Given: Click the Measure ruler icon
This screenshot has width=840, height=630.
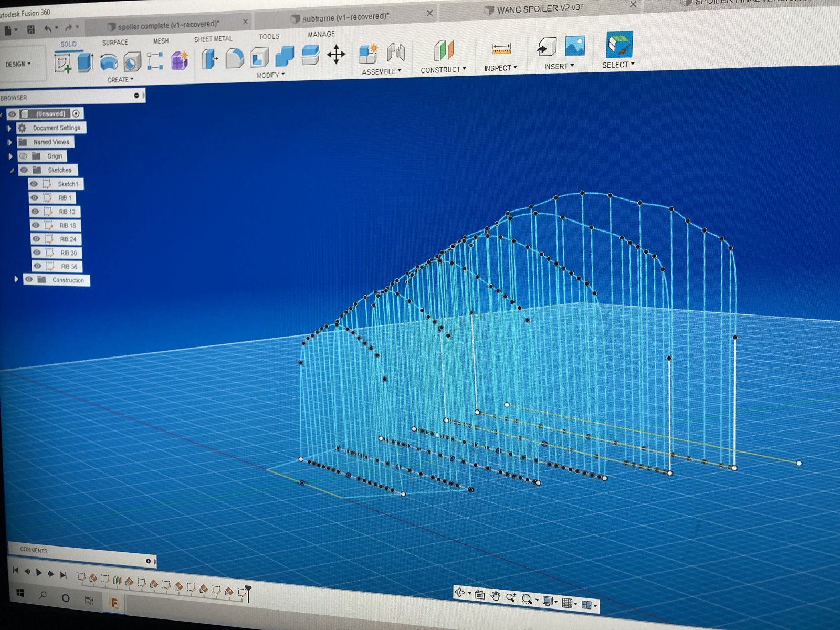Looking at the screenshot, I should coord(501,49).
